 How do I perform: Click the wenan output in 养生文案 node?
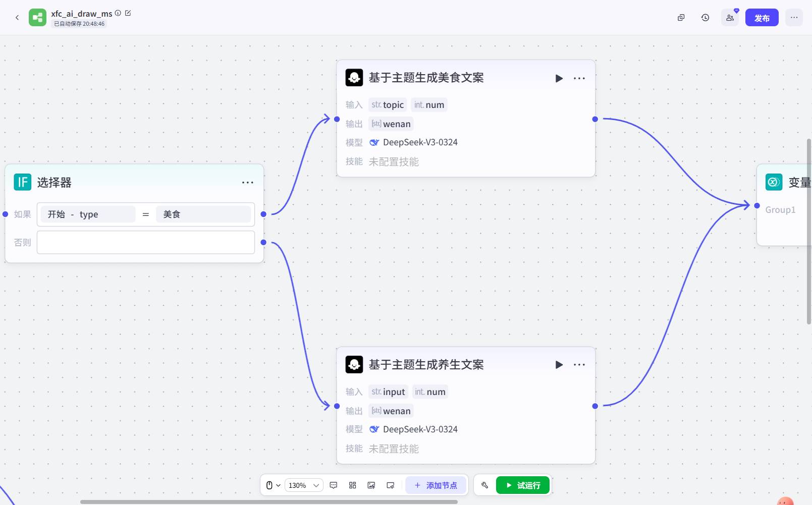(x=391, y=411)
